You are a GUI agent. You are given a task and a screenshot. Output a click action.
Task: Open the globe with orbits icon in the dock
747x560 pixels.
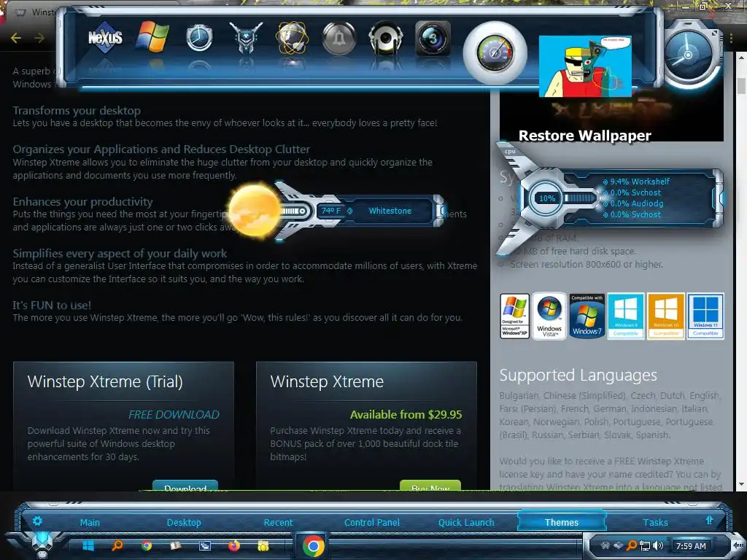point(293,37)
